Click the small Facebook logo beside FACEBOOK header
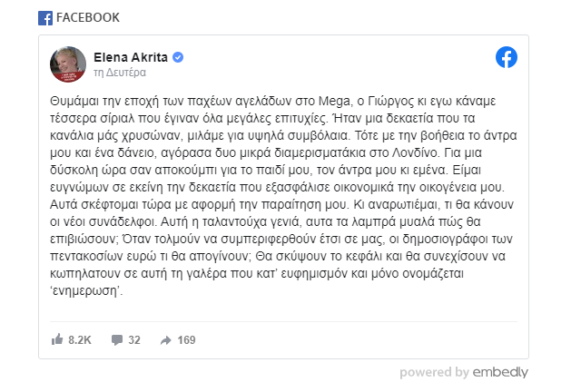Image resolution: width=581 pixels, height=392 pixels. coord(45,18)
